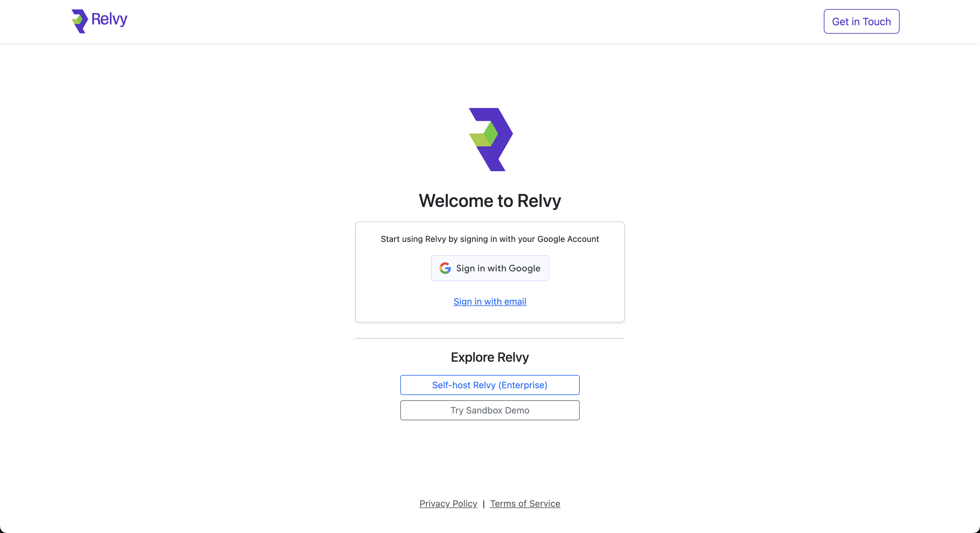
Task: Click the Welcome to Relvy heading
Action: [x=490, y=201]
